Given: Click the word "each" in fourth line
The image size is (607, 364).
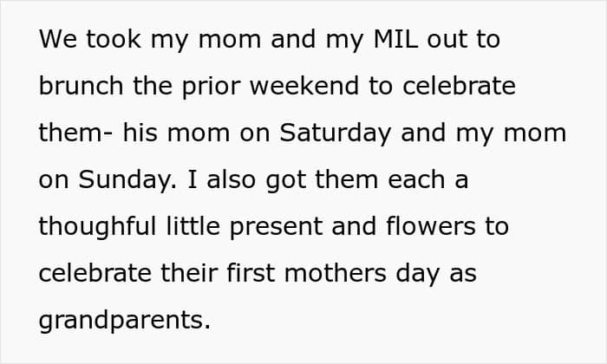Looking at the screenshot, I should [x=416, y=179].
